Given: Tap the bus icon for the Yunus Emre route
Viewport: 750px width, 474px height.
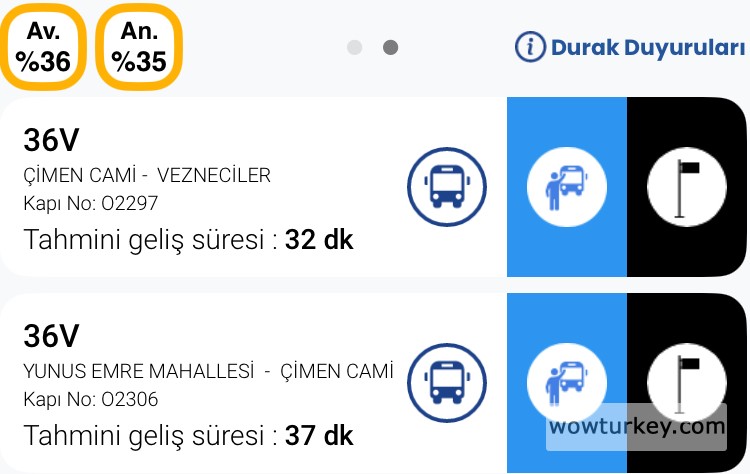Looking at the screenshot, I should pos(446,383).
